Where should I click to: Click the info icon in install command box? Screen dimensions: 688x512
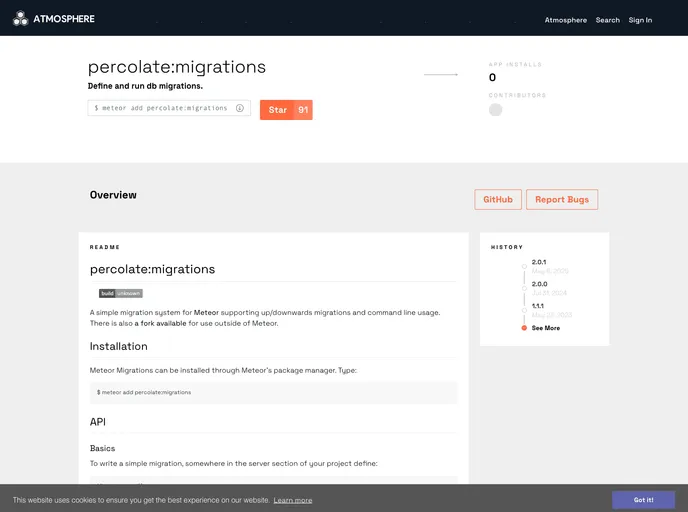click(x=240, y=108)
